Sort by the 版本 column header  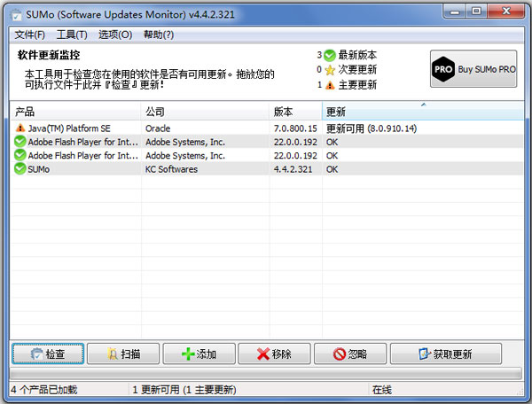click(x=295, y=111)
